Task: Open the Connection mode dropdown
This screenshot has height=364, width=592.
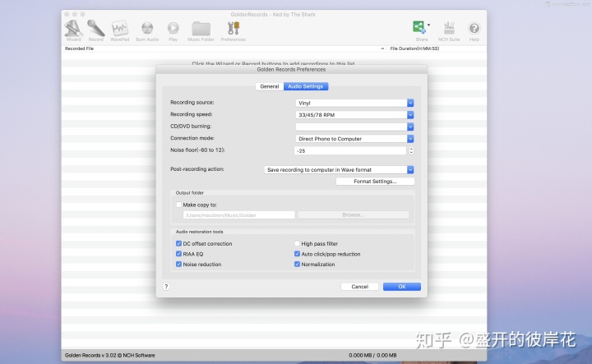Action: coord(354,138)
